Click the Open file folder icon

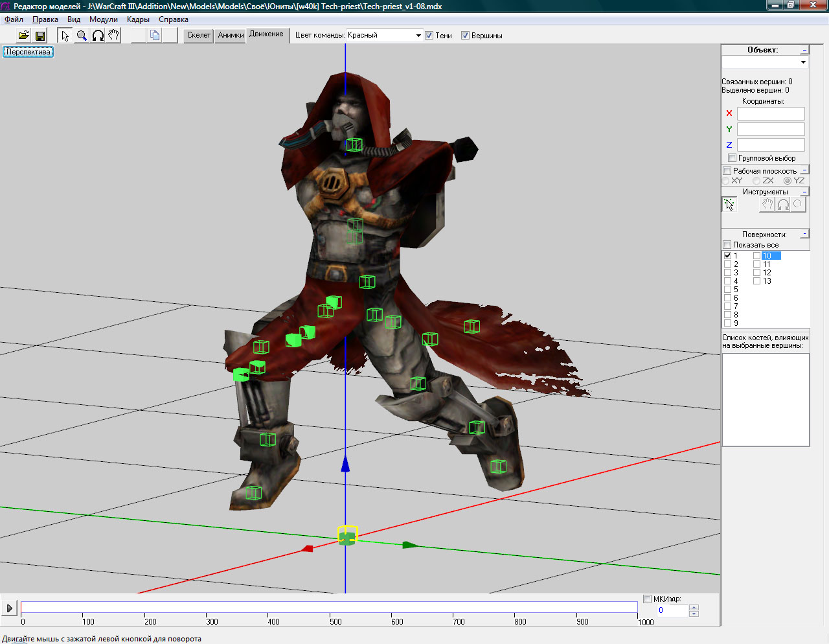click(23, 36)
